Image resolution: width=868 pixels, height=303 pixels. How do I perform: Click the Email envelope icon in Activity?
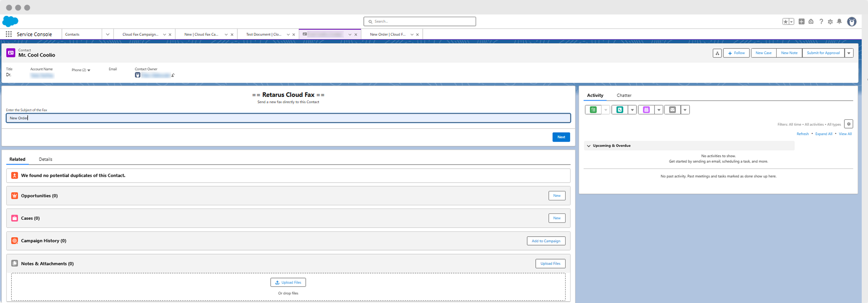672,110
